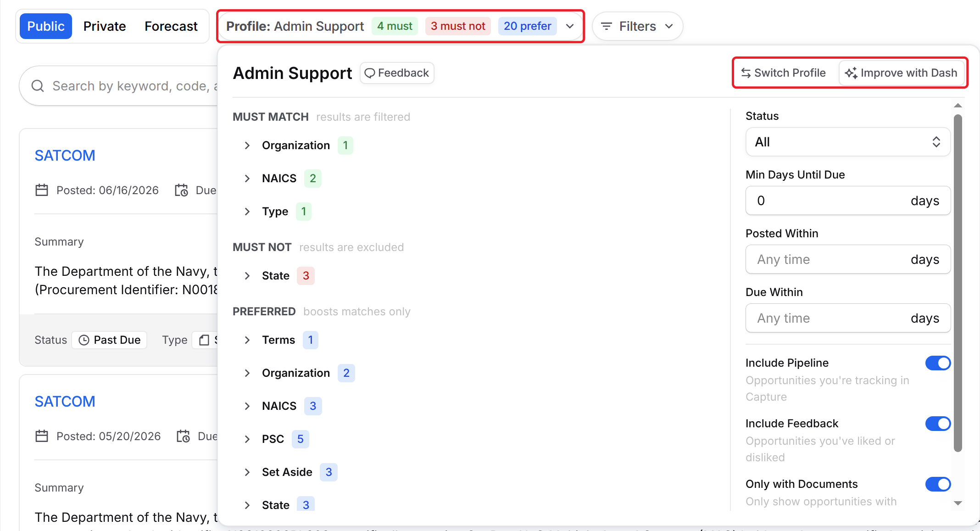Expand Set Aside under Preferred
The height and width of the screenshot is (531, 980).
[247, 472]
